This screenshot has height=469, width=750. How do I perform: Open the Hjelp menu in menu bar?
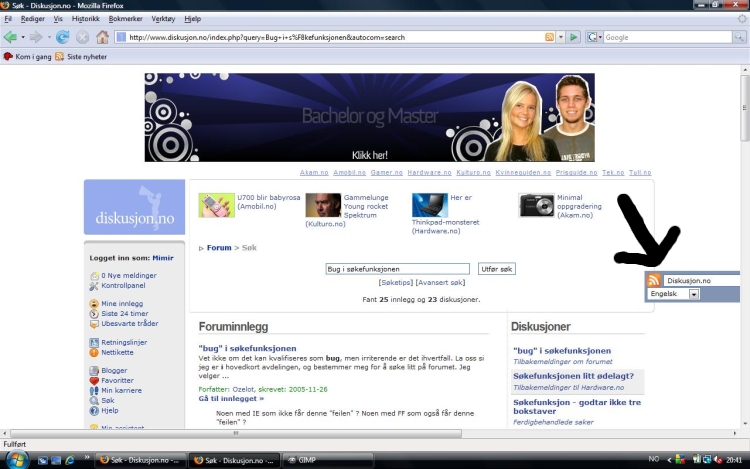pyautogui.click(x=192, y=19)
